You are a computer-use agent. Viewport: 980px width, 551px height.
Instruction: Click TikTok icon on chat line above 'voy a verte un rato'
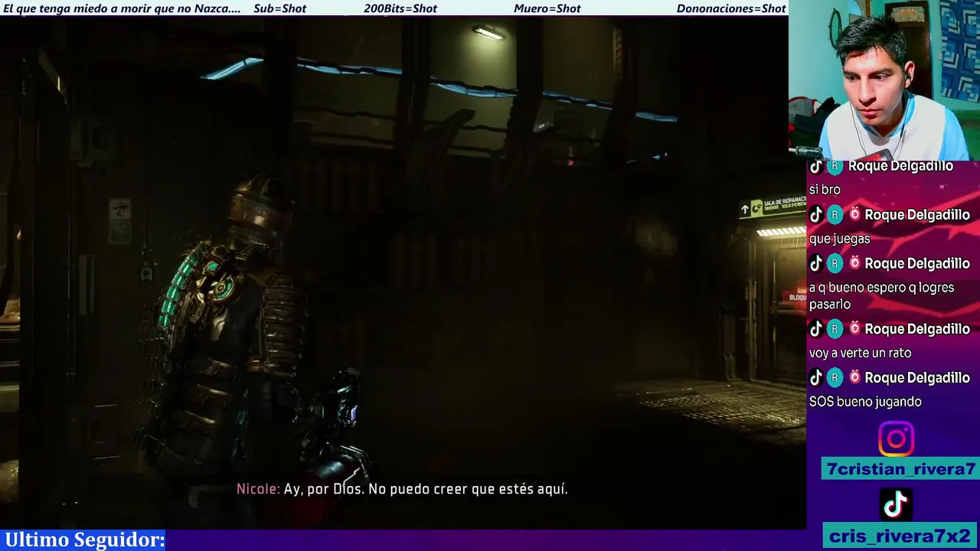(816, 329)
